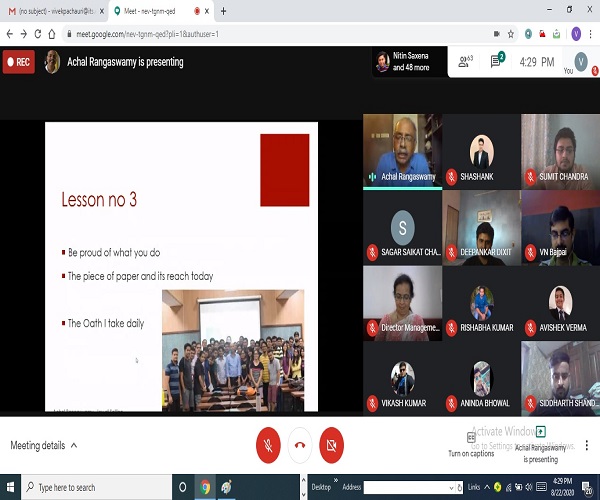The image size is (600, 500).
Task: Select SUMIT CHANDRA video tile
Action: click(x=561, y=151)
